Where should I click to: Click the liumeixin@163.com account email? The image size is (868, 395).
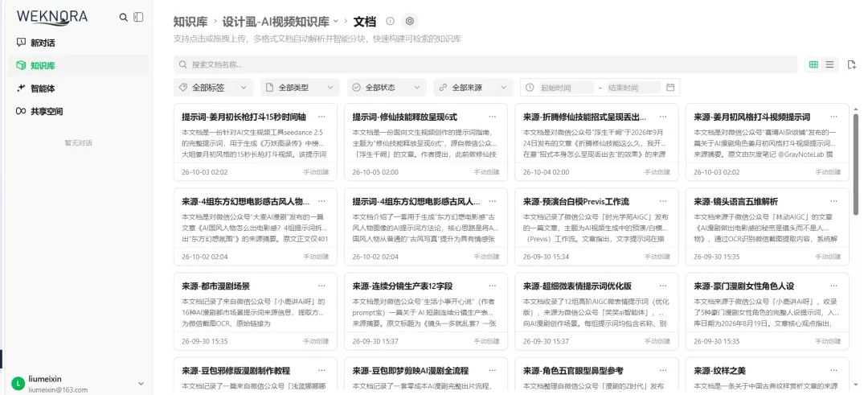[58, 389]
